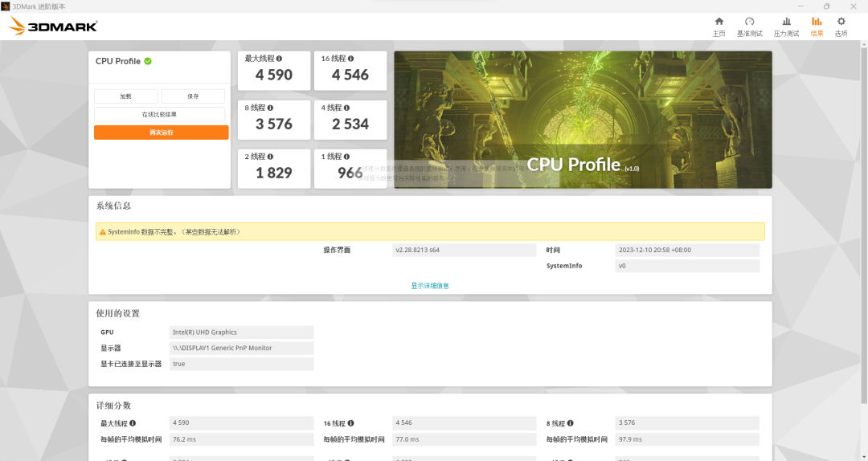The image size is (868, 461).
Task: Click the 77.0 ms average simulation time
Action: pos(465,439)
